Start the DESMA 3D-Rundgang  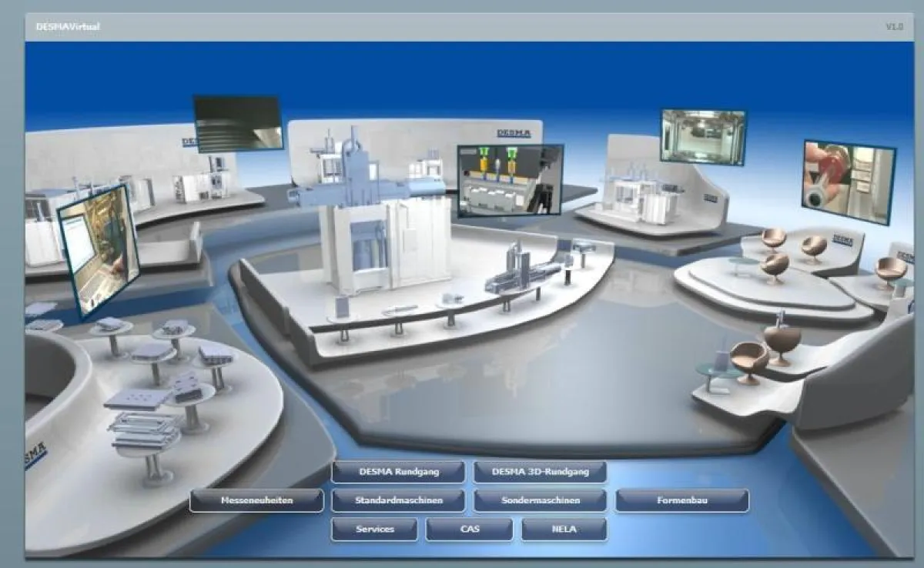click(x=540, y=472)
